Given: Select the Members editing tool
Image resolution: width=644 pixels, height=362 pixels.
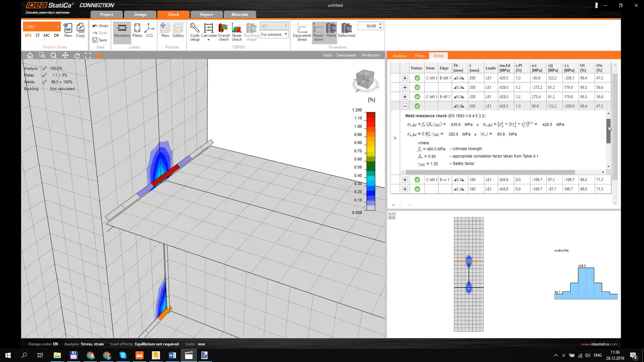Looking at the screenshot, I should pos(122,30).
